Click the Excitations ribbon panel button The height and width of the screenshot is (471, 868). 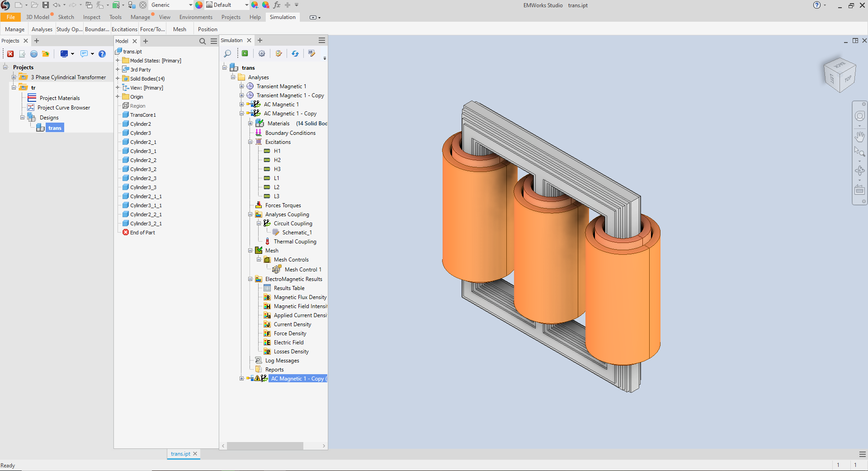[124, 29]
